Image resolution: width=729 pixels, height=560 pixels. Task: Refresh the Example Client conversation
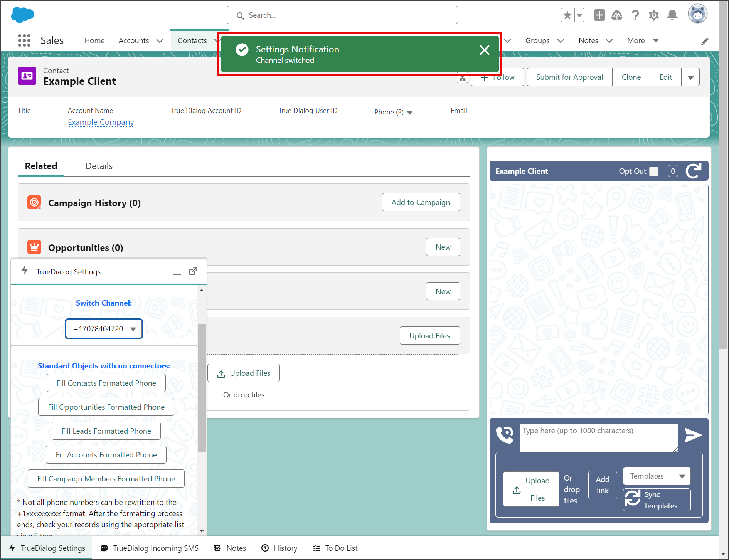[694, 171]
